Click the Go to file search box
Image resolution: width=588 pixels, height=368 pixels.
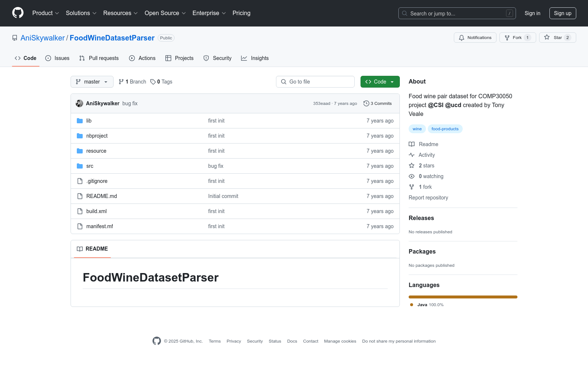pos(315,82)
